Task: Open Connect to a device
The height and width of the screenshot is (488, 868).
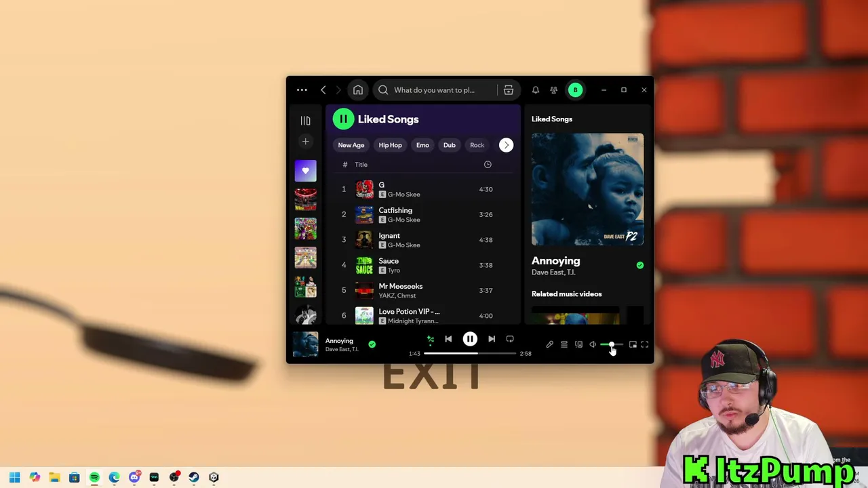Action: 578,345
